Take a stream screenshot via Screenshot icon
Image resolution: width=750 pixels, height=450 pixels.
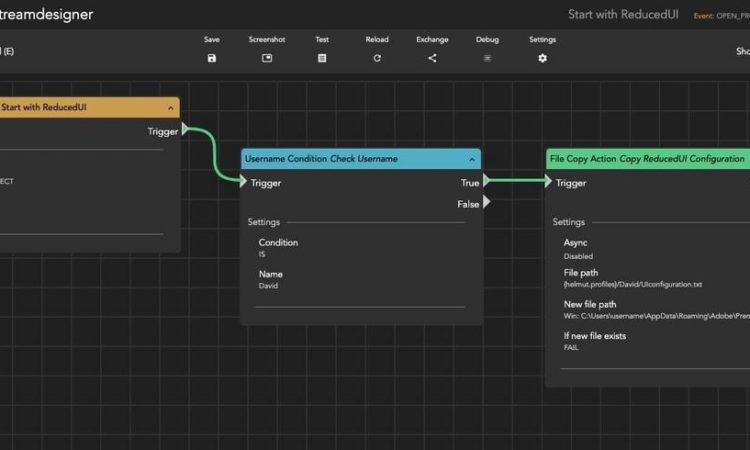click(x=267, y=58)
